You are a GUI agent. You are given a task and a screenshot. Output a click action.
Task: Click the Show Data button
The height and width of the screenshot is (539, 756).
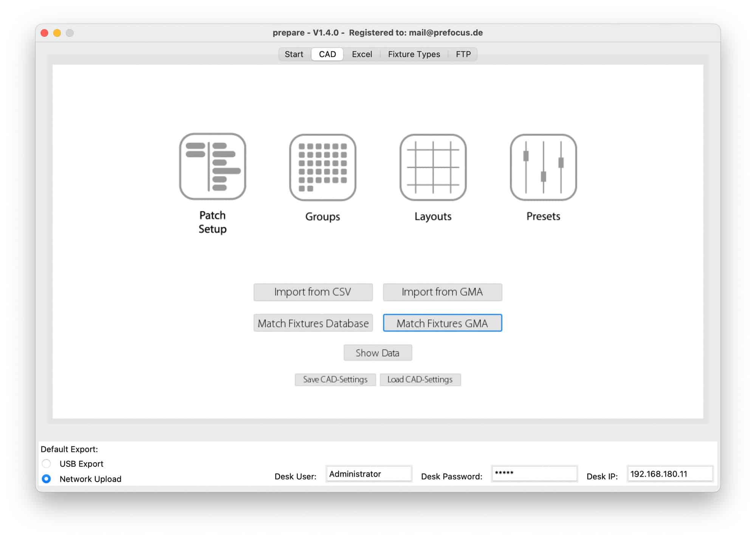click(x=378, y=353)
